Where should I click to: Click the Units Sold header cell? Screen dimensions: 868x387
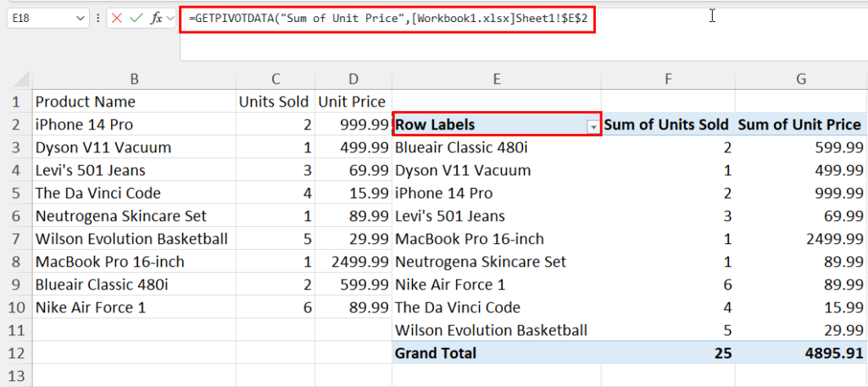[x=275, y=102]
